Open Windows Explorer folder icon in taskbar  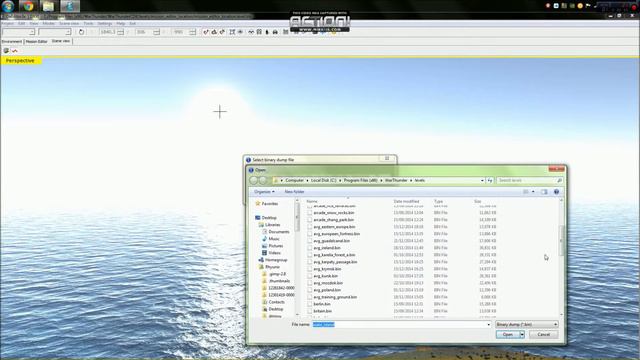(48, 6)
